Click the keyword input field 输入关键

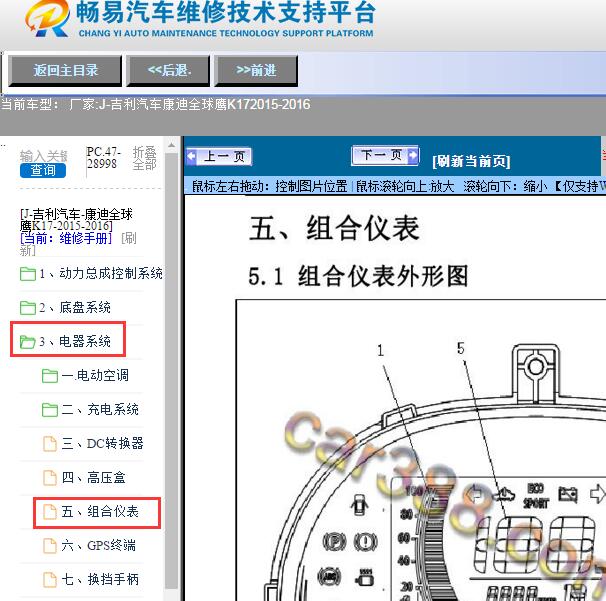pos(44,156)
